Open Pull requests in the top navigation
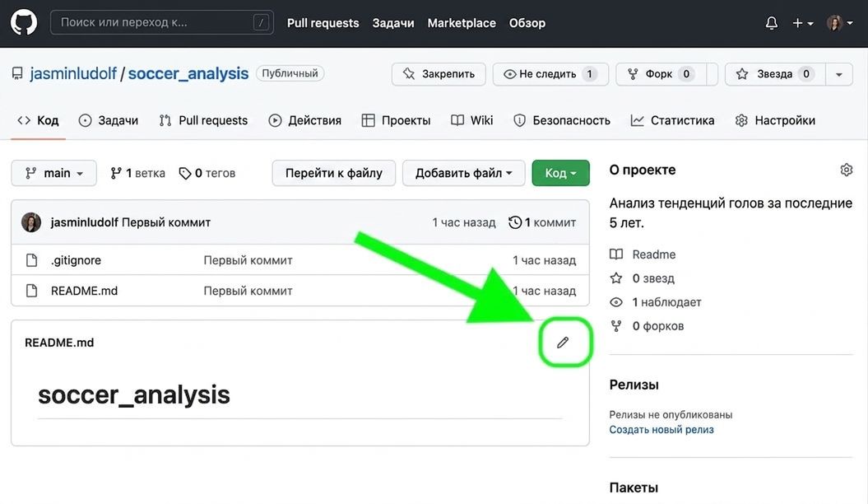Viewport: 868px width, 504px height. pyautogui.click(x=323, y=23)
